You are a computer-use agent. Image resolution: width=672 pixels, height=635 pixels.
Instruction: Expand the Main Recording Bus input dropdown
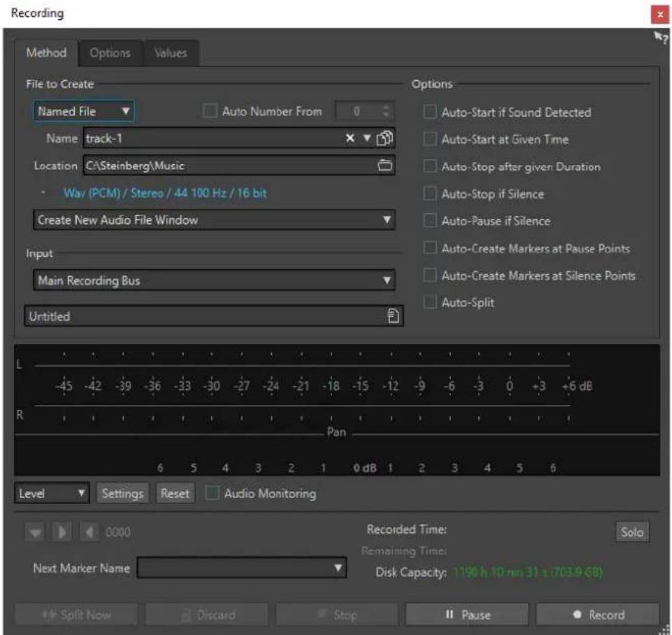click(x=214, y=280)
